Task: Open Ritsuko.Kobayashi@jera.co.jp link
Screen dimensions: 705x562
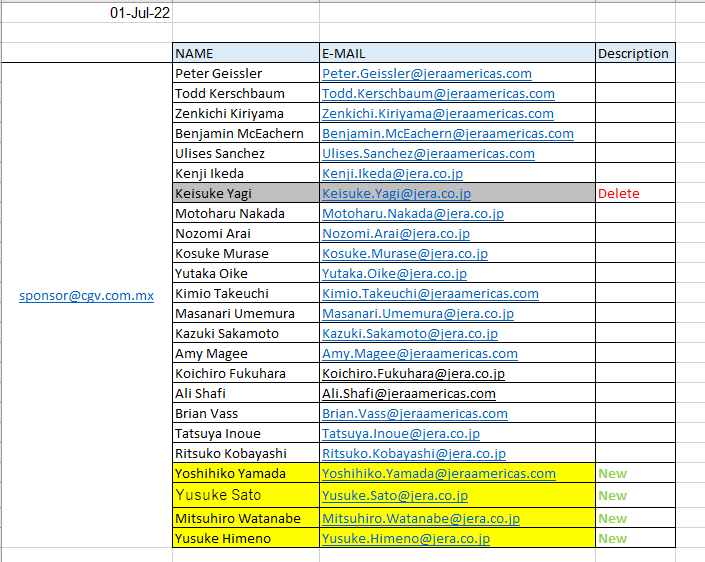Action: click(414, 454)
